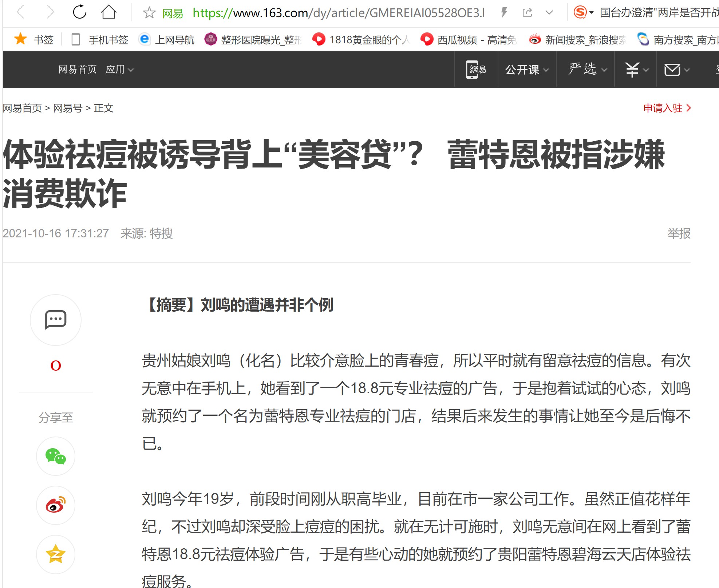Open the 上网导航 bookmark
Screen dimensions: 719x588
tap(166, 39)
